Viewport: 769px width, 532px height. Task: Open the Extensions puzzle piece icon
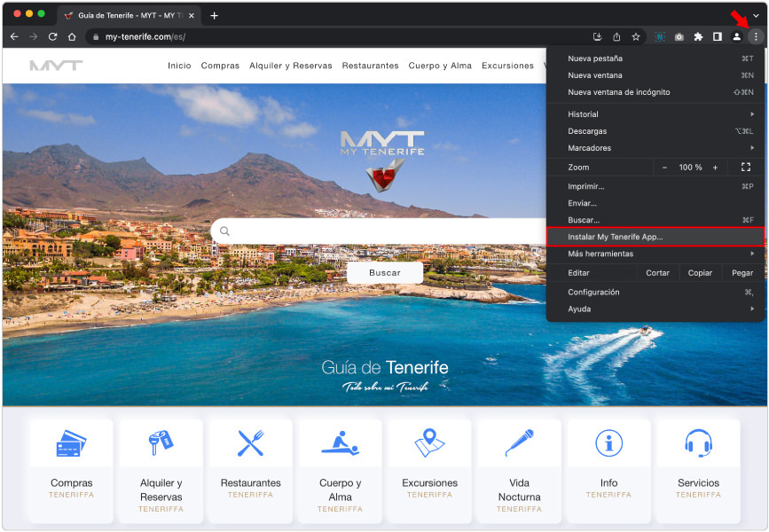698,36
